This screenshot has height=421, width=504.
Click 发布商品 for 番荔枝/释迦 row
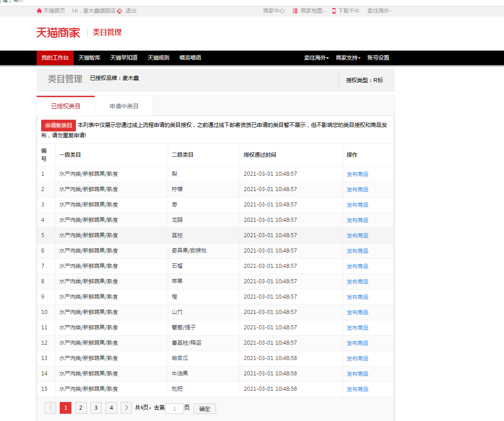358,343
